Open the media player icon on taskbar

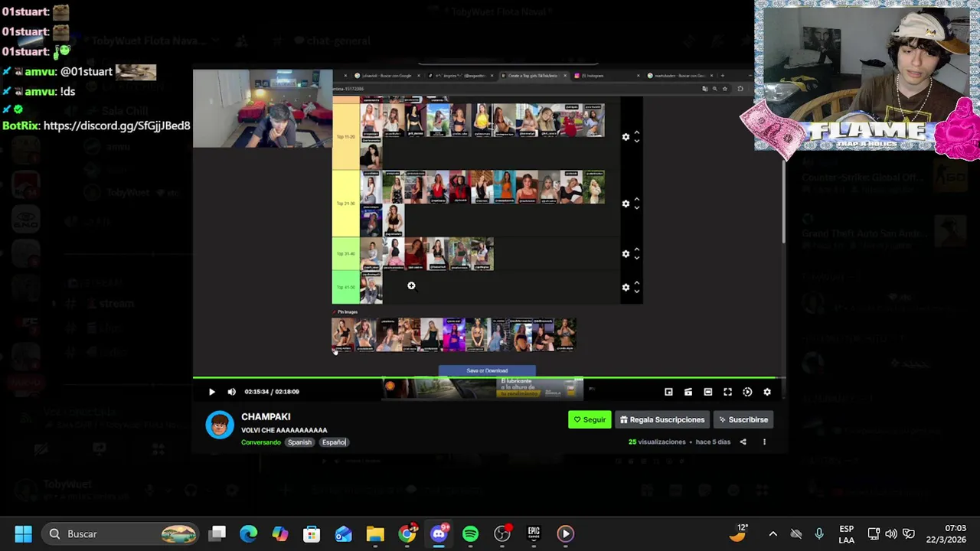(565, 533)
